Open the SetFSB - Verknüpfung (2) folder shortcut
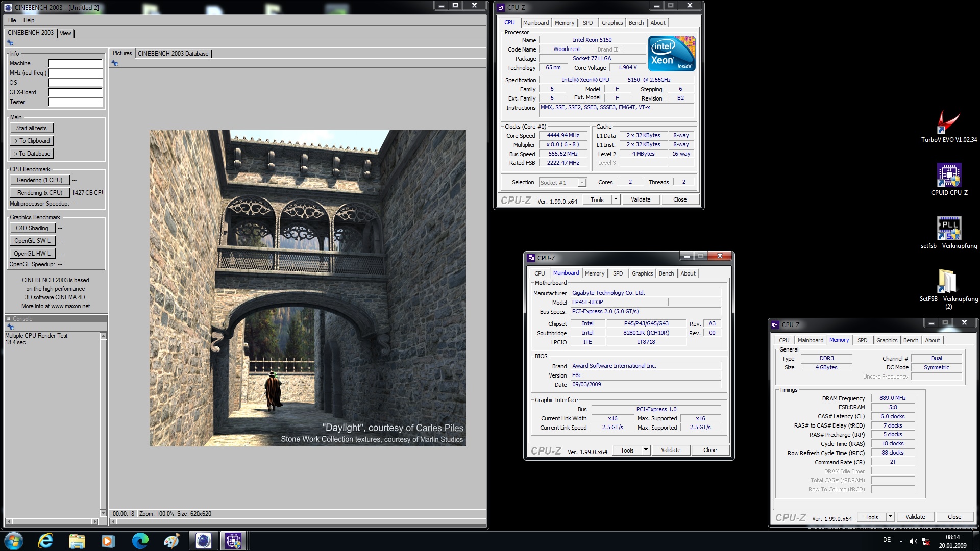 click(x=949, y=288)
